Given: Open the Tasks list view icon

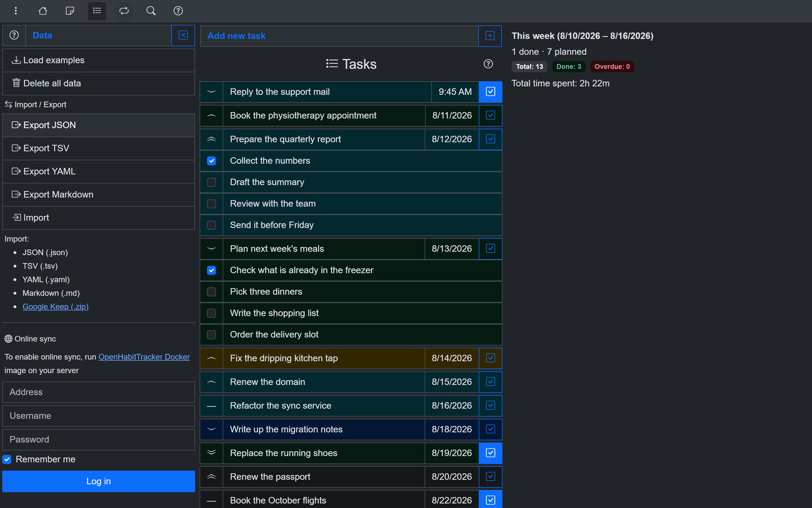Looking at the screenshot, I should point(97,11).
